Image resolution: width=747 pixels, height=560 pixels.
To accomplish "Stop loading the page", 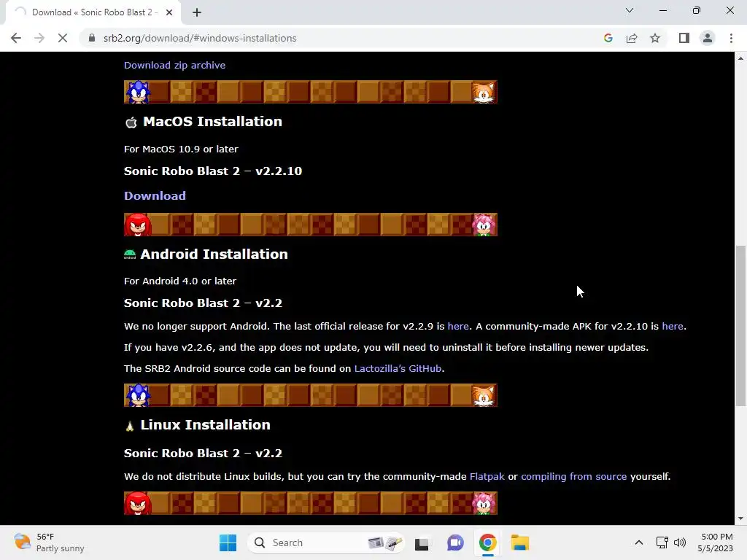I will (63, 38).
